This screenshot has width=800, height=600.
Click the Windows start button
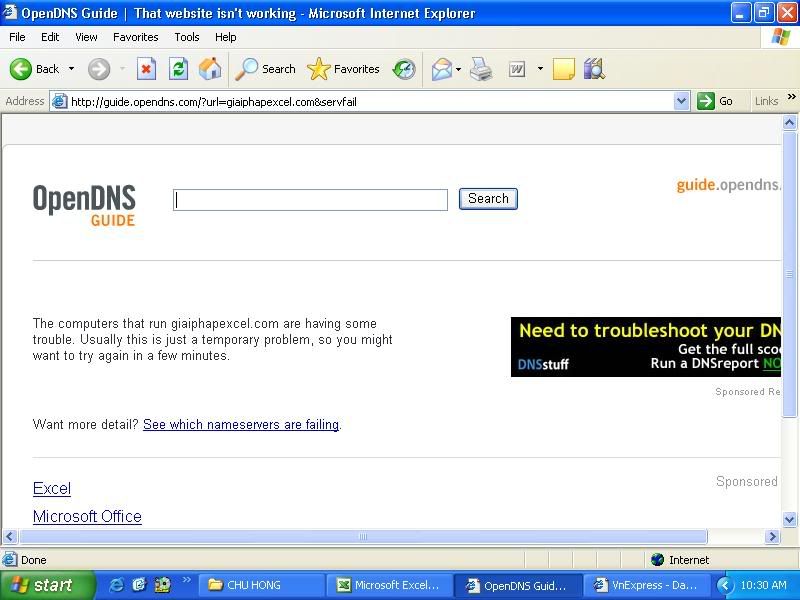pyautogui.click(x=47, y=585)
